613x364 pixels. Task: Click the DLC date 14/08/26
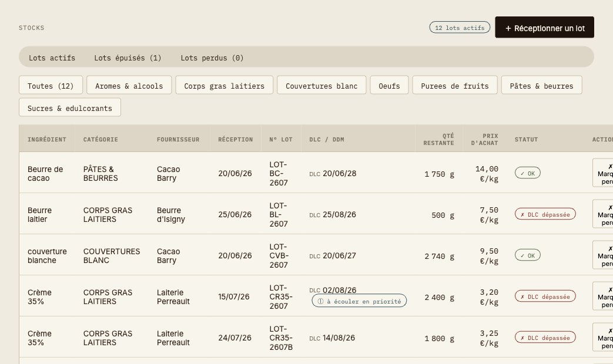339,338
